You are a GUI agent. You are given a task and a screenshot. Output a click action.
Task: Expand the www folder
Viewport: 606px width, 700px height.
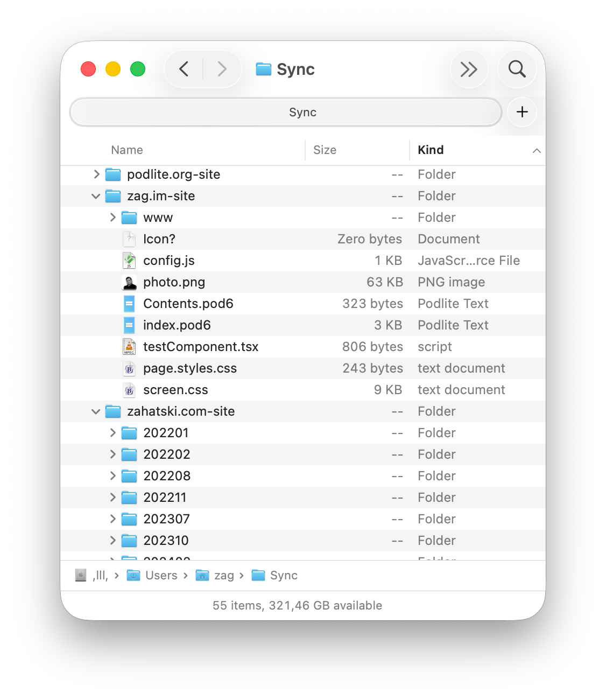pos(112,218)
